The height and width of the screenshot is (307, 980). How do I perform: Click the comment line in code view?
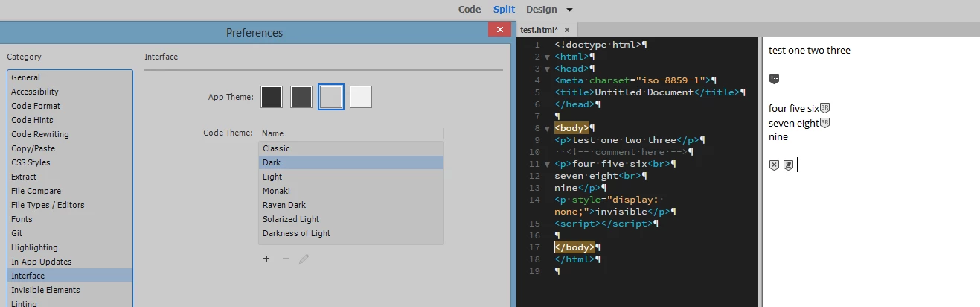click(624, 152)
